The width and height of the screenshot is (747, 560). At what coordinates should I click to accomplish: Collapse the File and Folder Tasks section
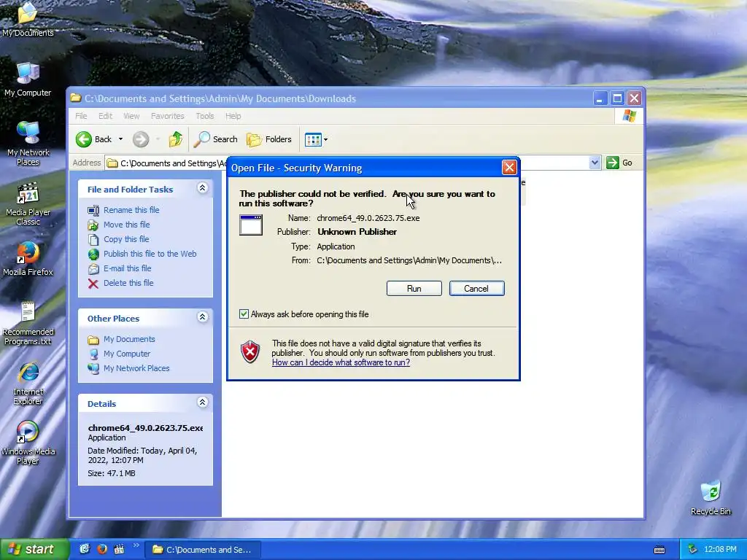202,188
